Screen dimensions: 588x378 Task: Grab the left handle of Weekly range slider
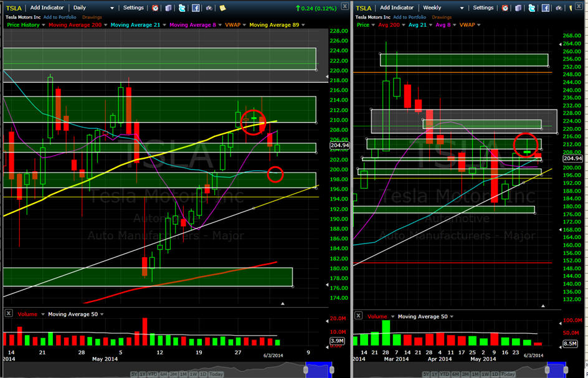[x=548, y=370]
